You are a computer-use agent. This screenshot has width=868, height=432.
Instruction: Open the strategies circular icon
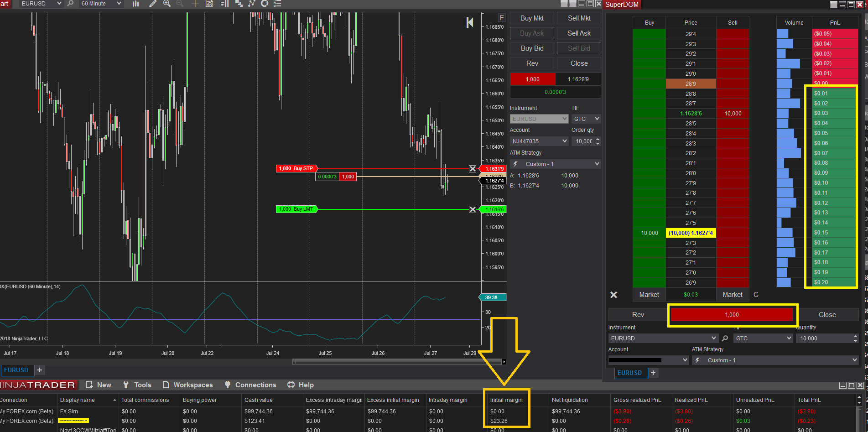pyautogui.click(x=265, y=4)
